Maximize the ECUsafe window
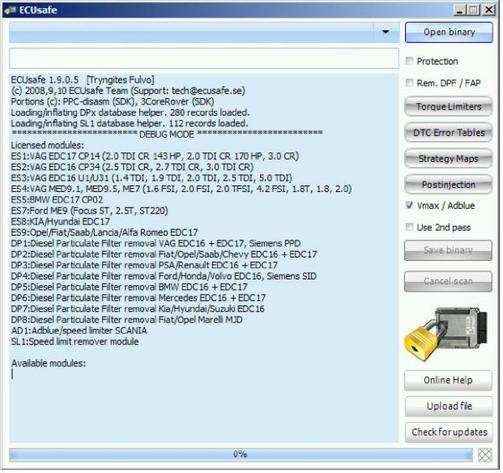 474,10
